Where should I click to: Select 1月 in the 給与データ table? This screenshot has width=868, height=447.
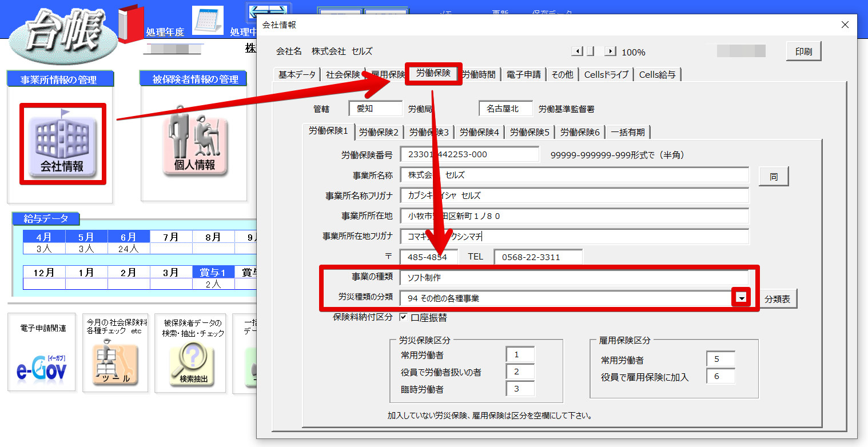click(x=86, y=273)
